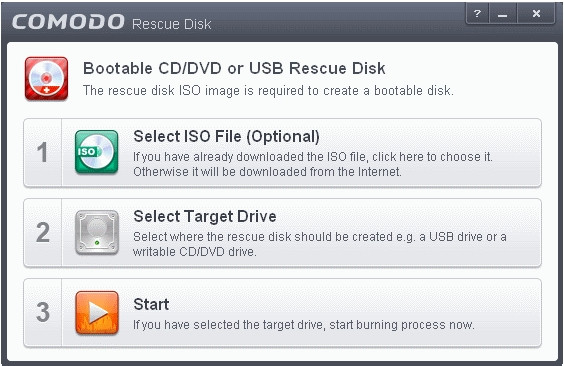Select the 'Select ISO File (Optional)' heading
Viewport: 564px width, 366px height.
click(226, 137)
